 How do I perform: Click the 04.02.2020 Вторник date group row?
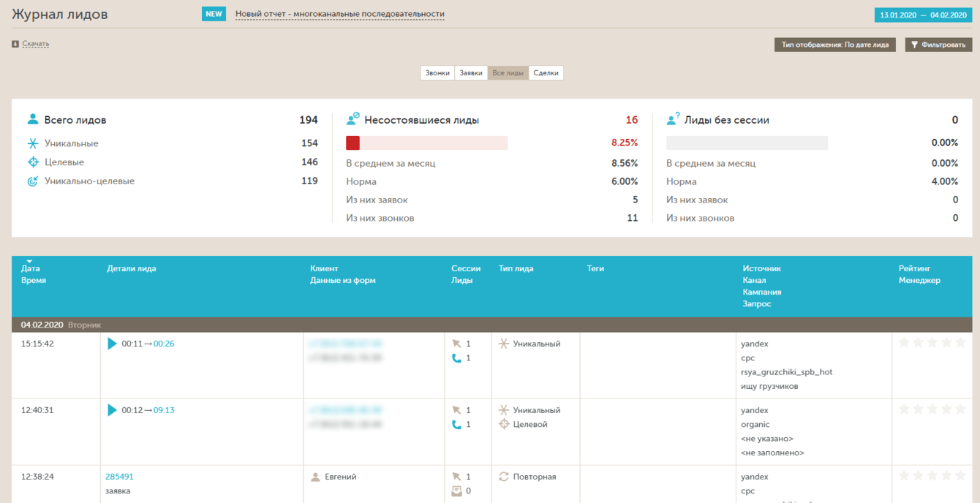tap(492, 325)
